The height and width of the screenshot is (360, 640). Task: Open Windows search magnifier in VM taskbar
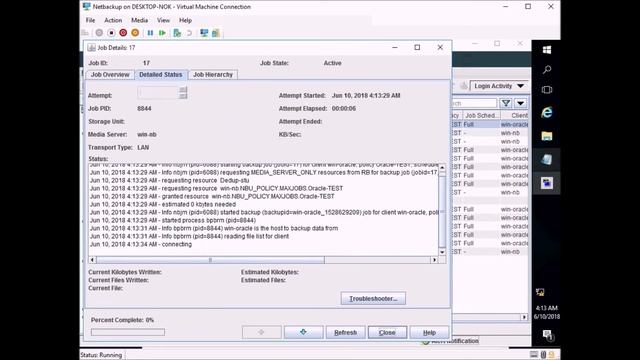point(547,70)
